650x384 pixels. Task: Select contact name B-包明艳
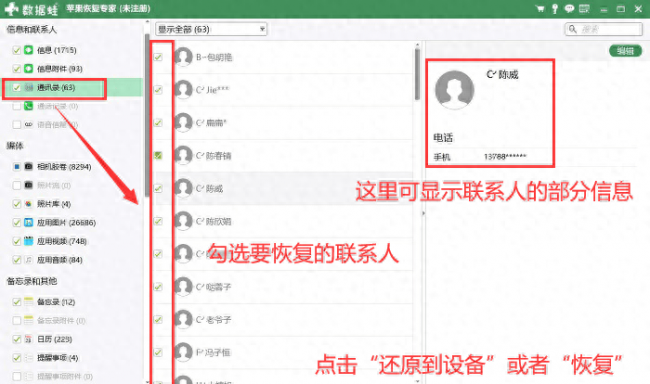pos(214,57)
